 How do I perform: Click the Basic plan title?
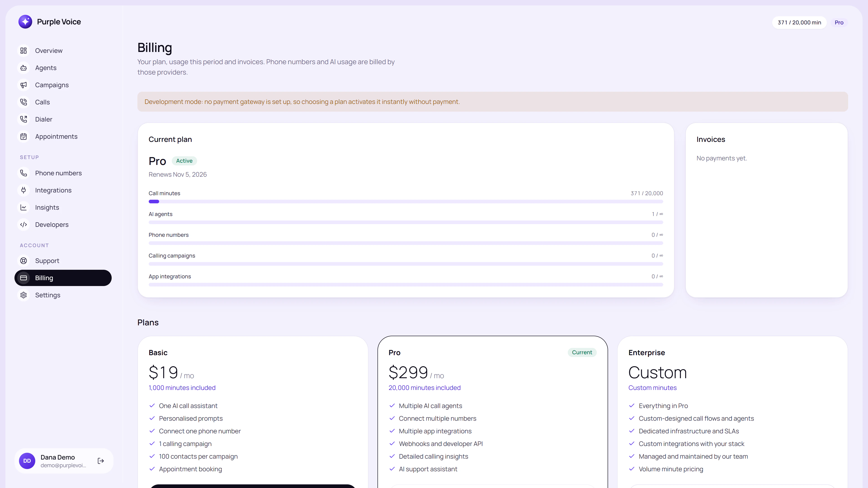coord(158,353)
